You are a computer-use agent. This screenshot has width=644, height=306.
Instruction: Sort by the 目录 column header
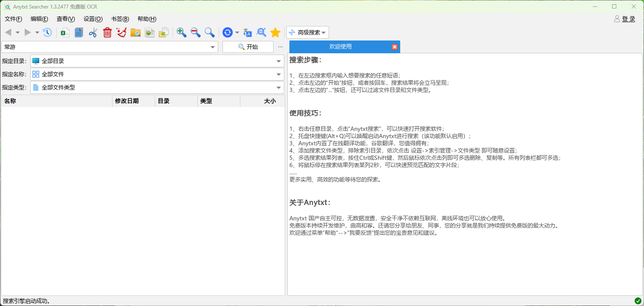pyautogui.click(x=176, y=101)
